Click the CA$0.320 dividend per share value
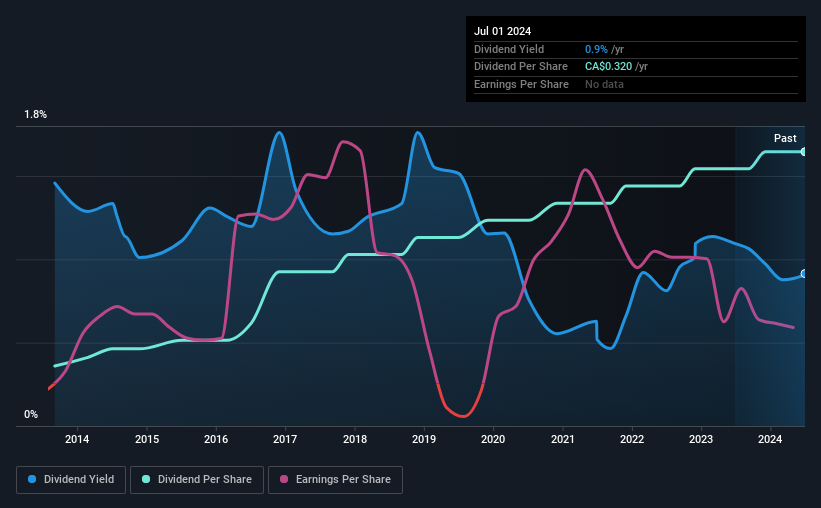 (x=608, y=67)
